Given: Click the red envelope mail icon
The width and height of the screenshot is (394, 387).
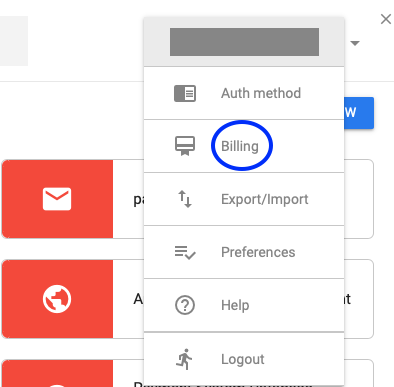Looking at the screenshot, I should 57,199.
